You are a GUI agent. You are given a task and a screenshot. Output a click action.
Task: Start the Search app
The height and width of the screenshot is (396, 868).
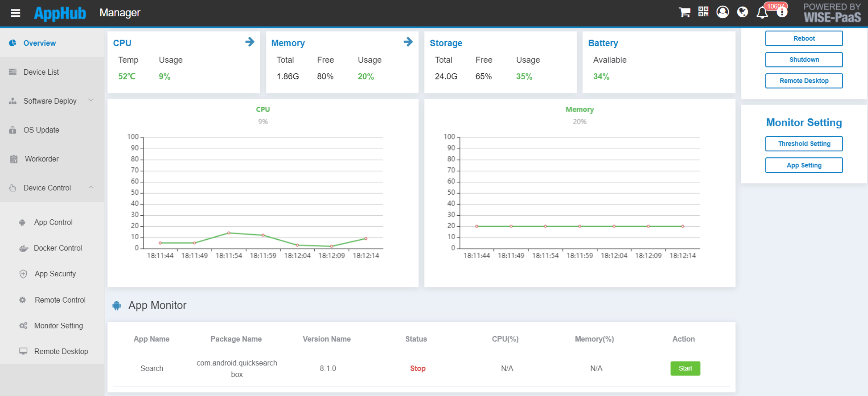[x=685, y=368]
